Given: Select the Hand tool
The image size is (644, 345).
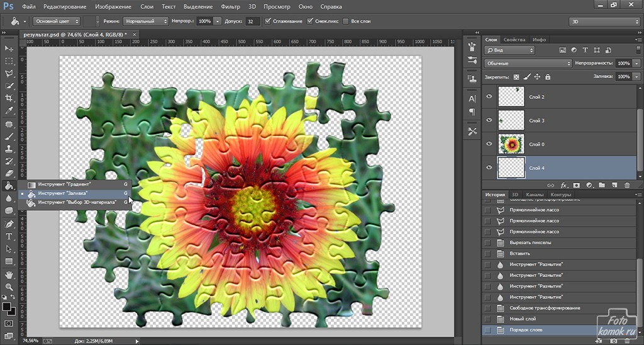Looking at the screenshot, I should 9,274.
